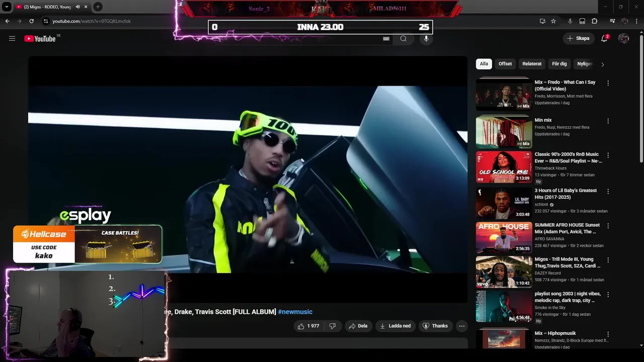Open the Min mix playlist thumbnail
The image size is (644, 362).
(x=504, y=132)
